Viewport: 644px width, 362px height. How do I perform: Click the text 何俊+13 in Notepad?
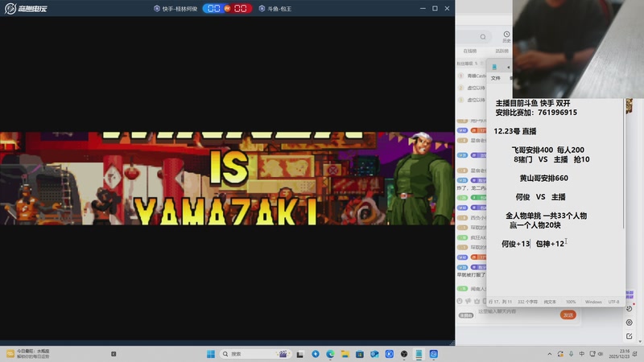click(x=516, y=244)
